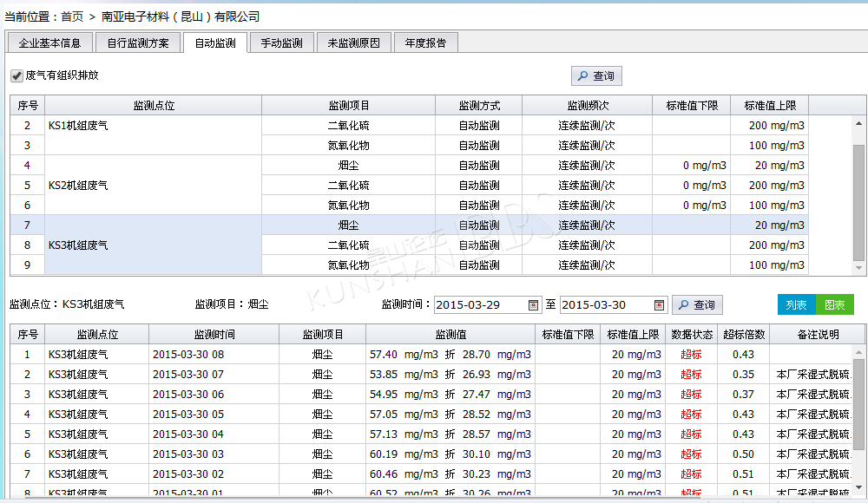
Task: Click the 监测值 column header
Action: [450, 334]
